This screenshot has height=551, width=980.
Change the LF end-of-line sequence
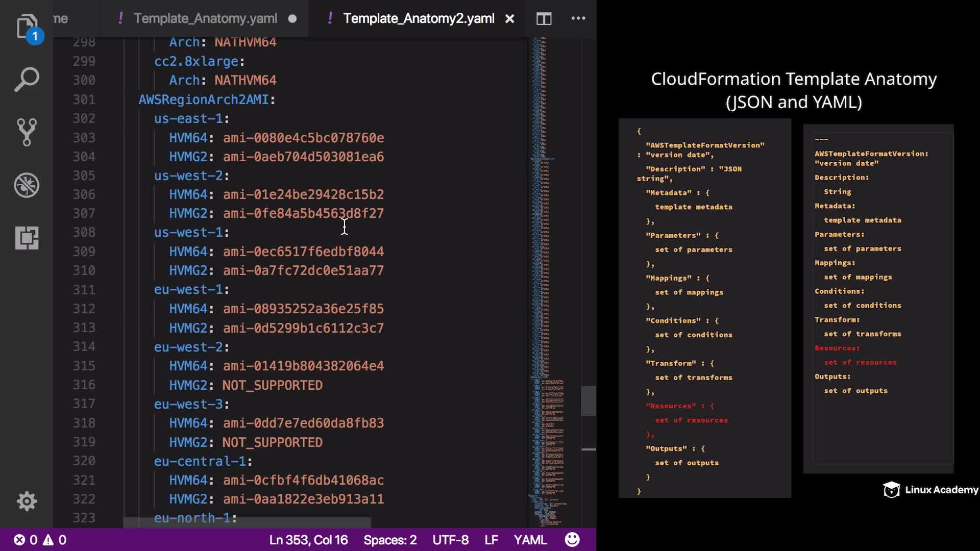click(x=491, y=540)
